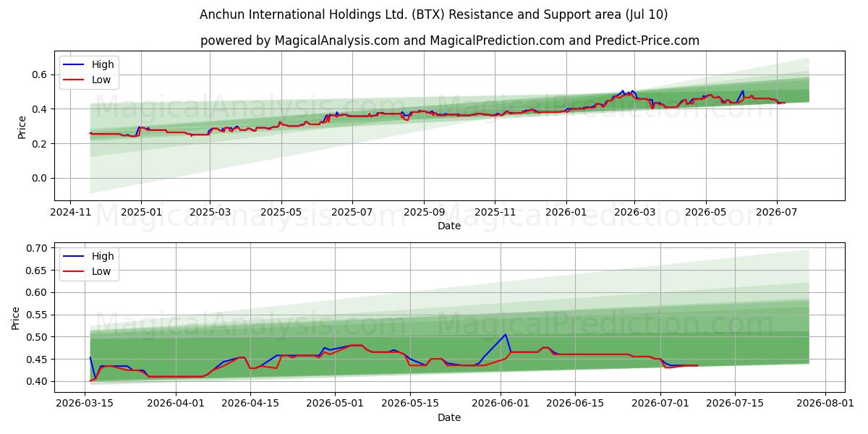Screen dimensions: 868x434
Task: Click the 0.50 price tick on the bottom chart
Action: click(38, 337)
